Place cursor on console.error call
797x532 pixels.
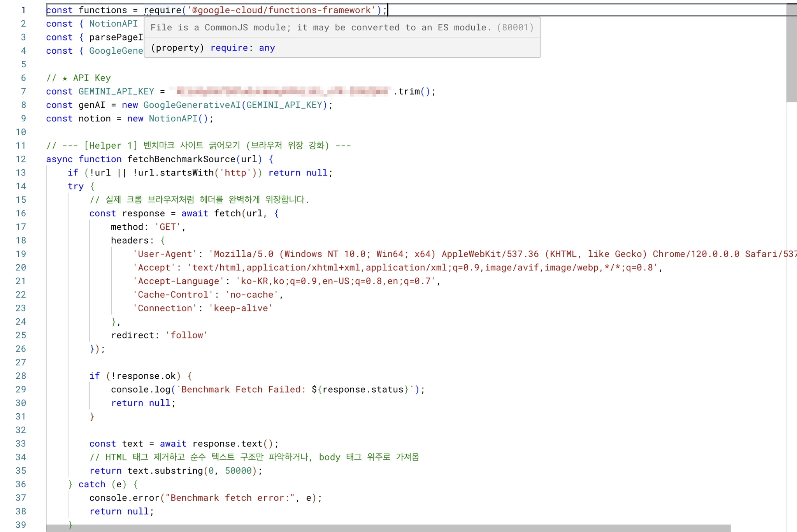124,498
